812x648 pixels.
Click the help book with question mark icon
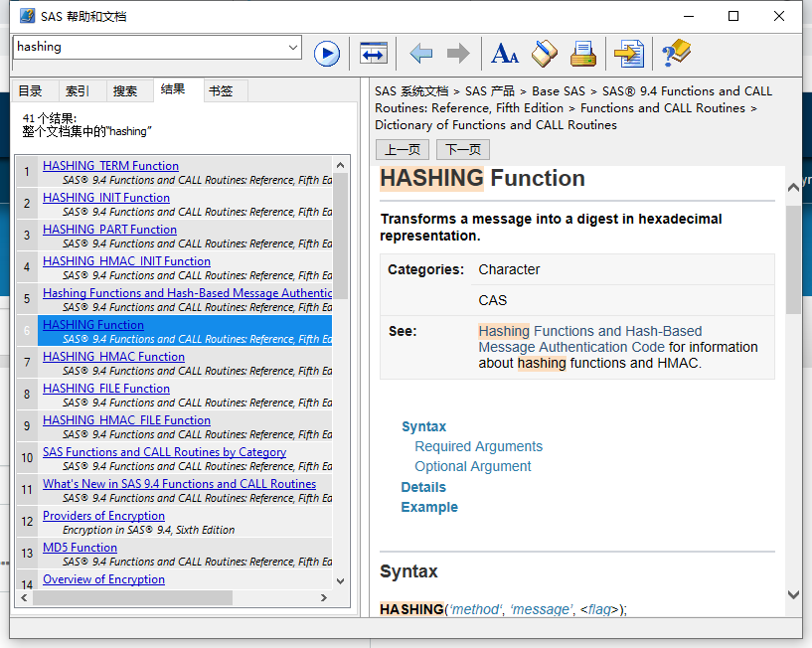click(x=676, y=54)
